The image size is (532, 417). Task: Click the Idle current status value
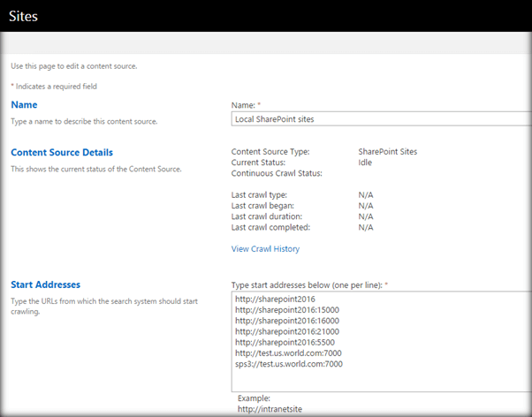pyautogui.click(x=365, y=163)
